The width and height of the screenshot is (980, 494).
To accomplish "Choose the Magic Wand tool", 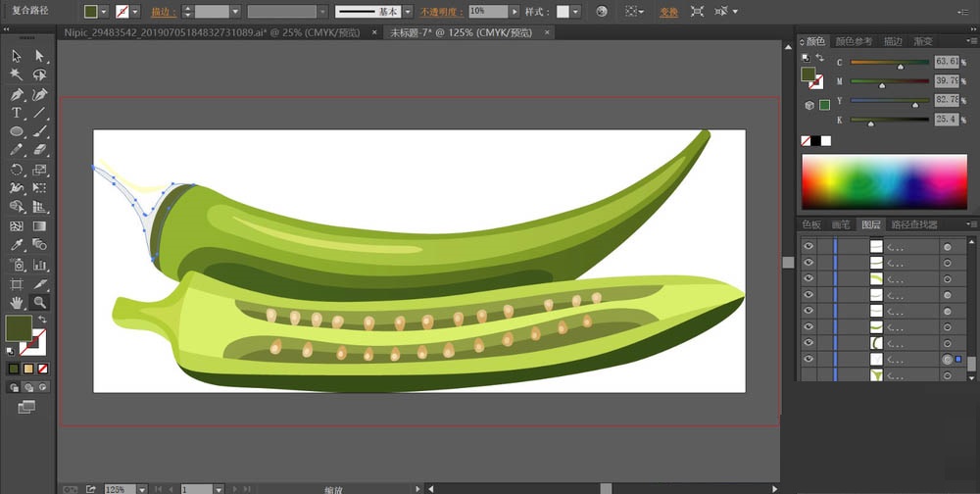I will [x=17, y=74].
